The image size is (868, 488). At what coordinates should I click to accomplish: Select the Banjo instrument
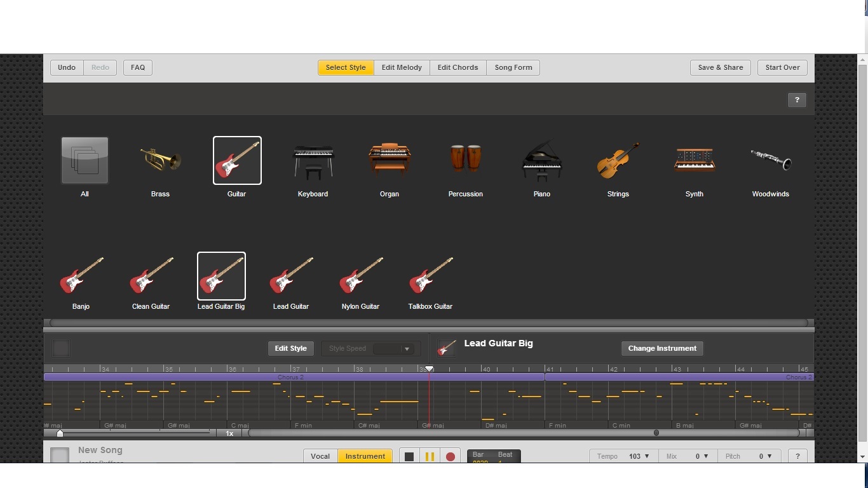point(81,276)
